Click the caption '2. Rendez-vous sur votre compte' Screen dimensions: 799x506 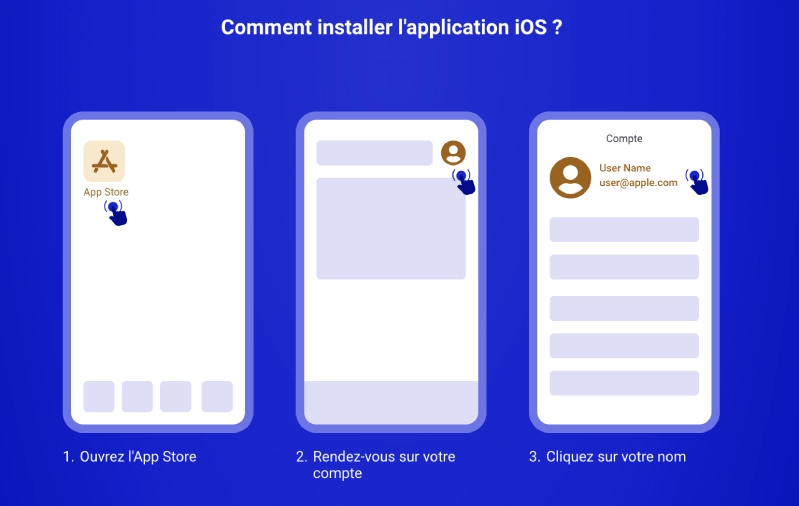(376, 465)
